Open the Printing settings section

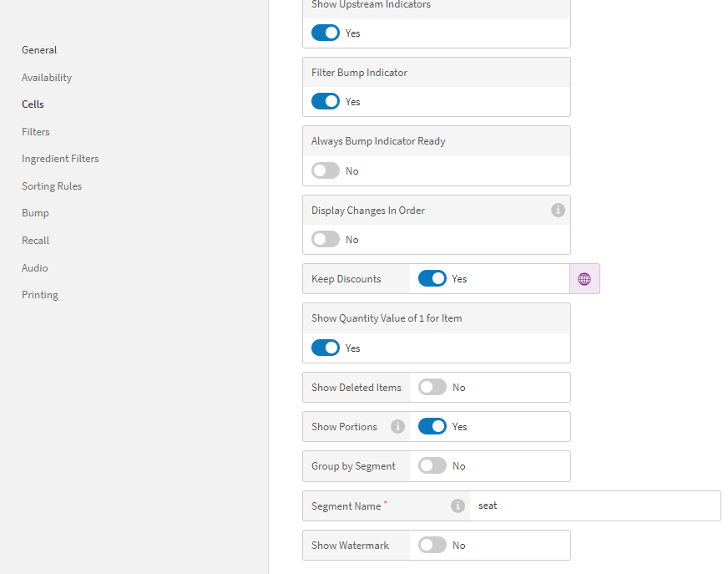[x=39, y=294]
